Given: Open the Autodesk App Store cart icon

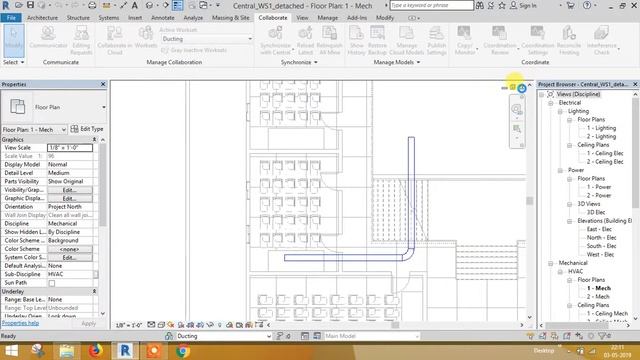Looking at the screenshot, I should click(571, 5).
